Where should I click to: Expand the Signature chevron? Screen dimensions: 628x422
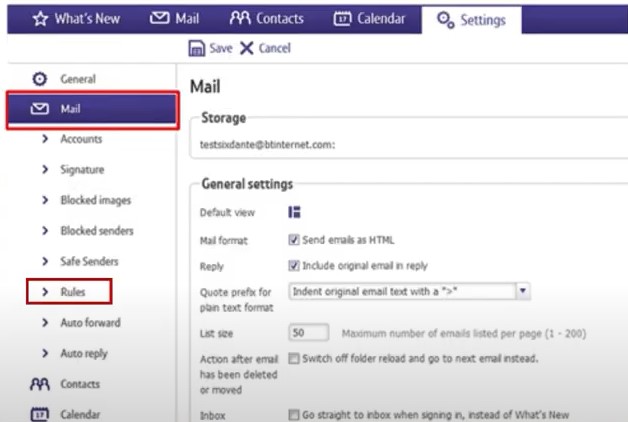[45, 169]
